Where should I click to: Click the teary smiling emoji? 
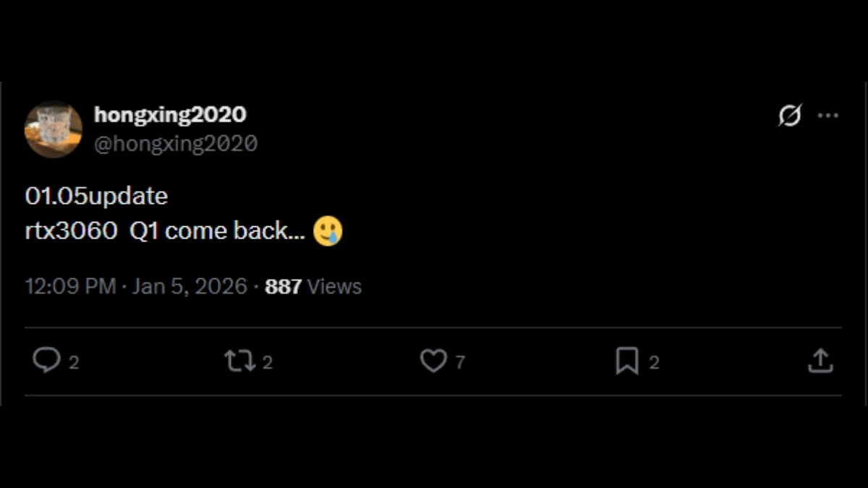pos(328,231)
